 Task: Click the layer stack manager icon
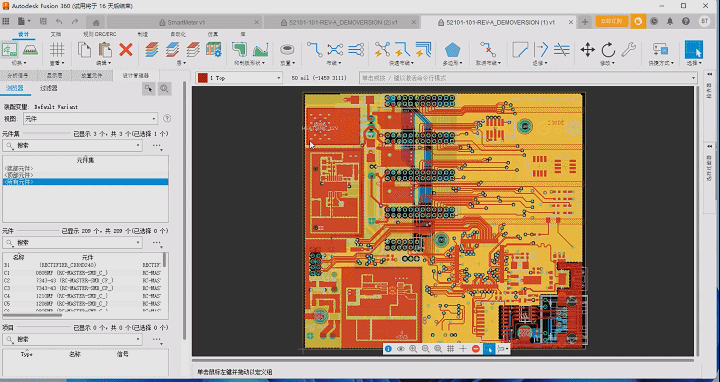point(213,50)
